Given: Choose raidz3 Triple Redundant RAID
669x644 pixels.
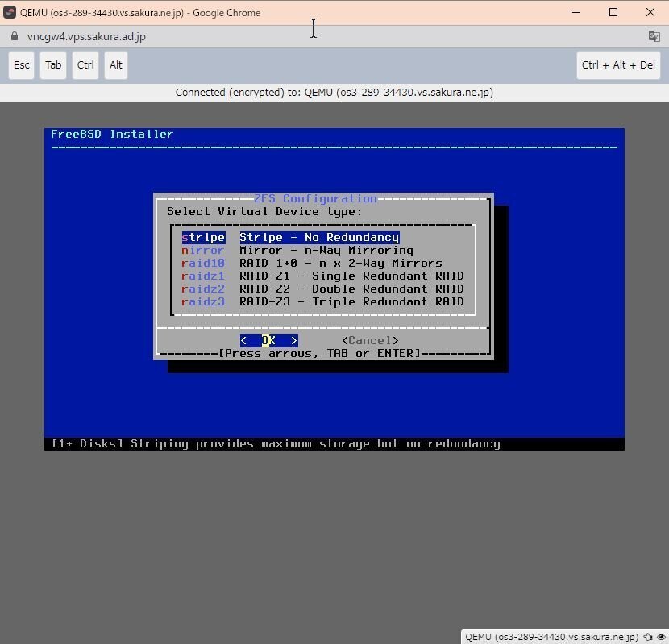Looking at the screenshot, I should click(x=322, y=301).
